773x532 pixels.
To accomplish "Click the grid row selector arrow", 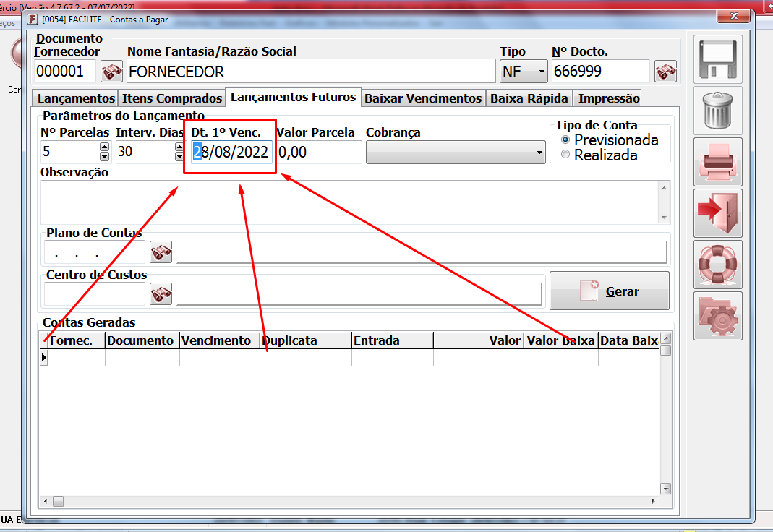I will pos(44,358).
